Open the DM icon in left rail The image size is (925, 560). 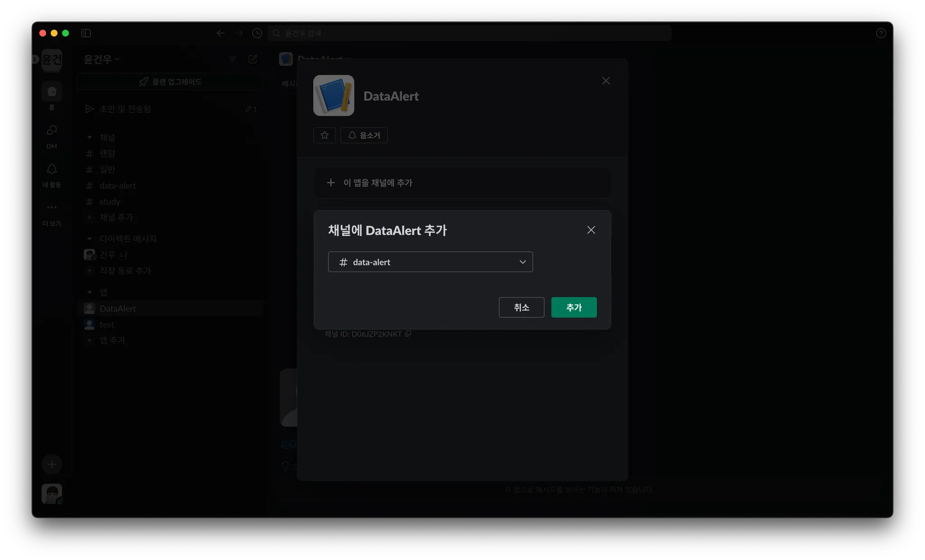pyautogui.click(x=52, y=131)
